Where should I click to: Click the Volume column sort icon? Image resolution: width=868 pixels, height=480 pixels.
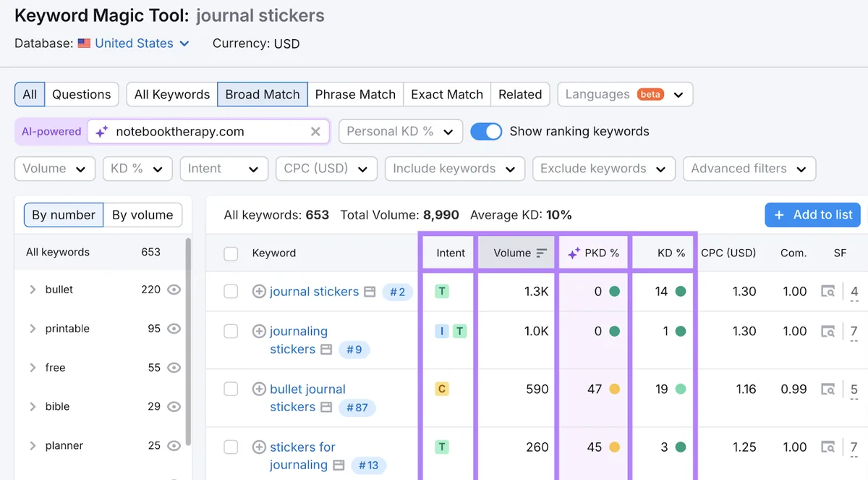[x=541, y=253]
